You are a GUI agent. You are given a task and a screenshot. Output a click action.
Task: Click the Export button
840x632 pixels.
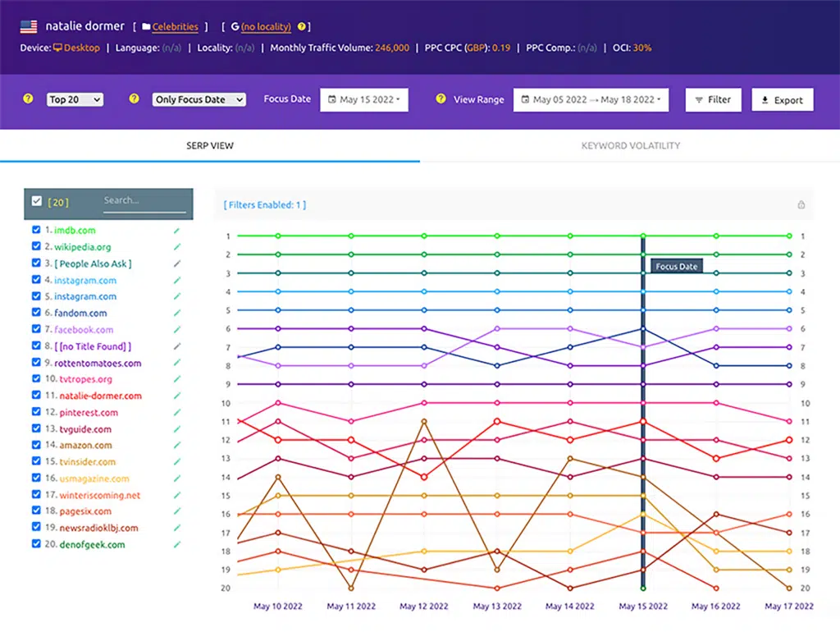click(x=782, y=100)
